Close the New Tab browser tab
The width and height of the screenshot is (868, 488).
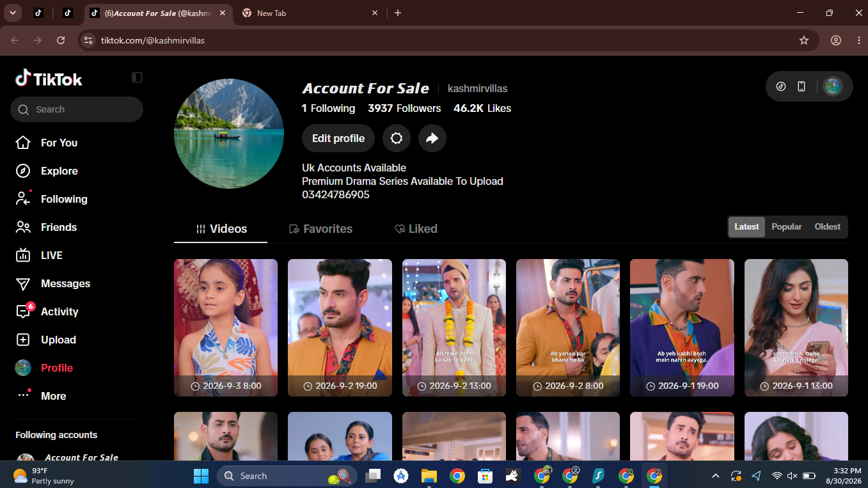(x=375, y=13)
